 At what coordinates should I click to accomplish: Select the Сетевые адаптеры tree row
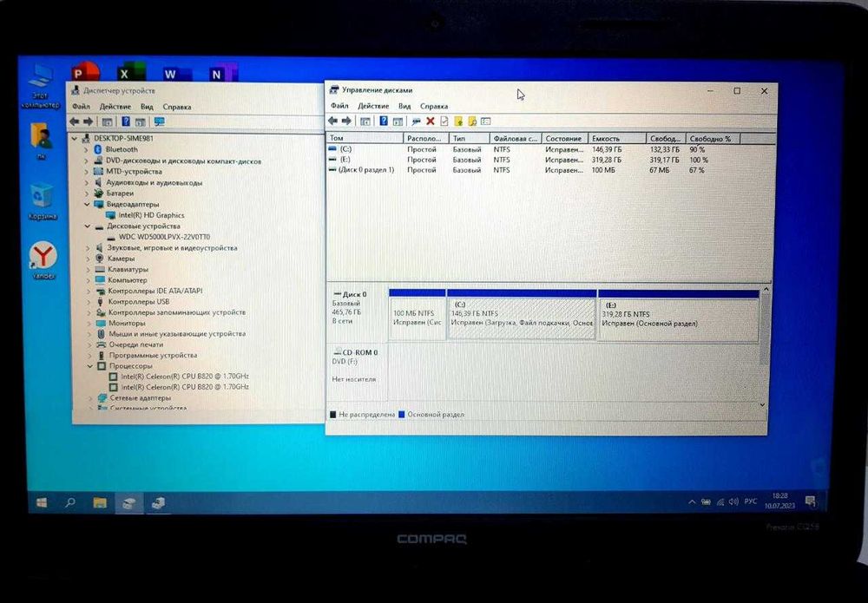click(140, 397)
